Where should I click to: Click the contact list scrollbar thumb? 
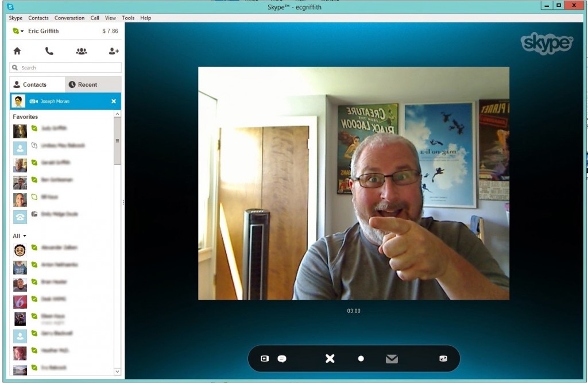coord(117,141)
